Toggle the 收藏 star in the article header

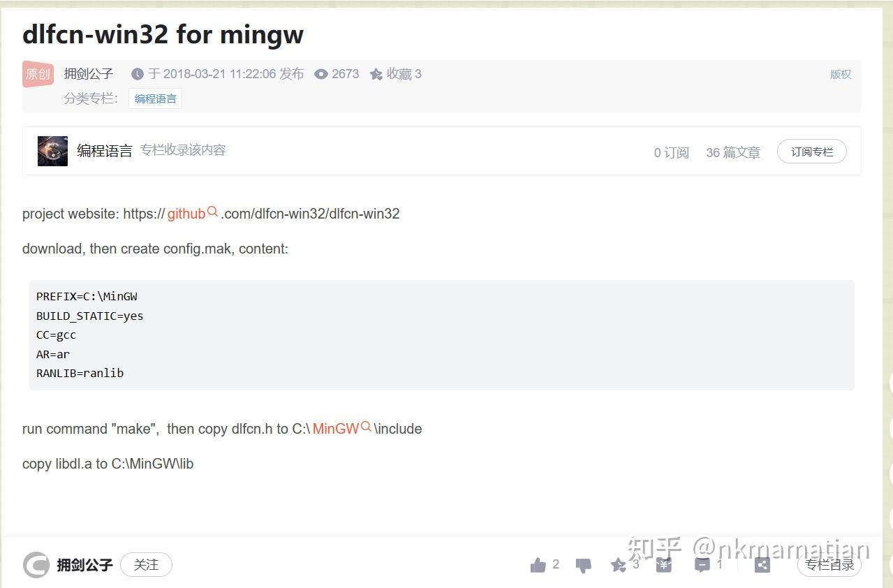pyautogui.click(x=376, y=74)
